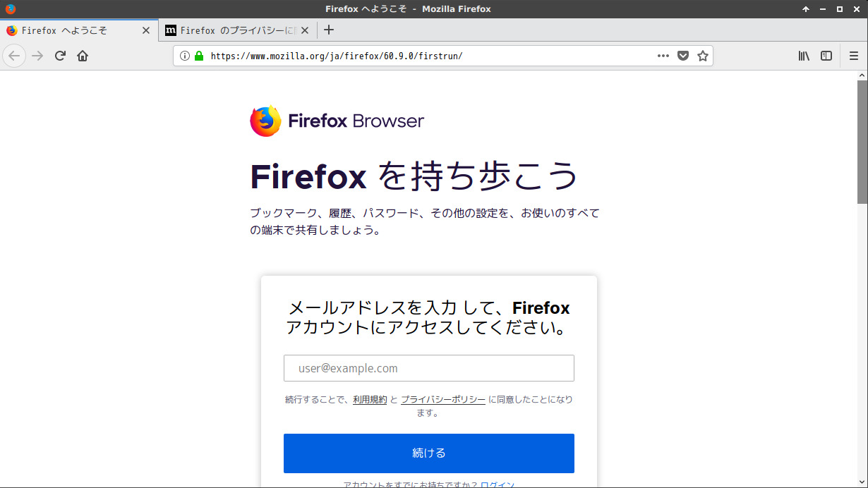
Task: Click the ログイン link
Action: tap(498, 484)
